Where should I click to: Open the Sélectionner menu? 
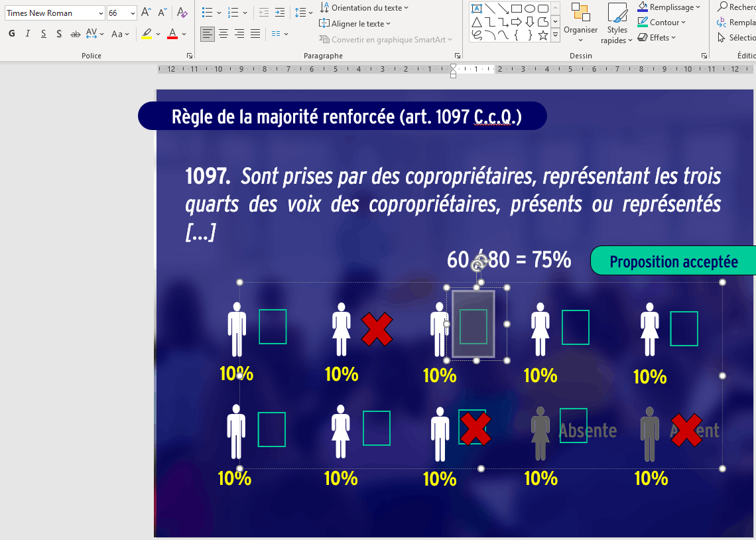736,38
